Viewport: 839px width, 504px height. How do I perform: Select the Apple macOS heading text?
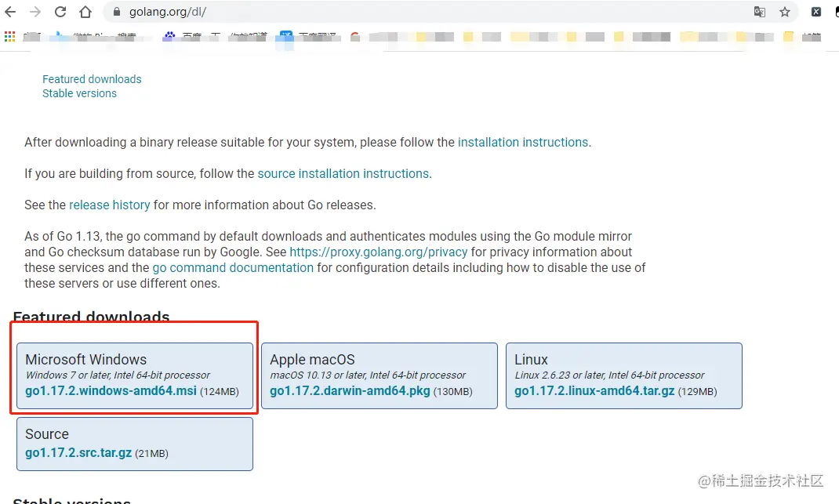(x=312, y=360)
